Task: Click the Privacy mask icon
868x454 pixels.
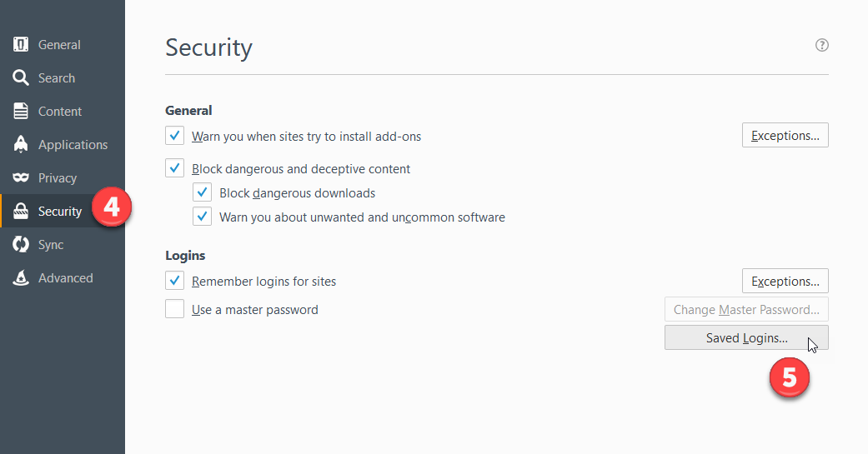Action: tap(21, 177)
